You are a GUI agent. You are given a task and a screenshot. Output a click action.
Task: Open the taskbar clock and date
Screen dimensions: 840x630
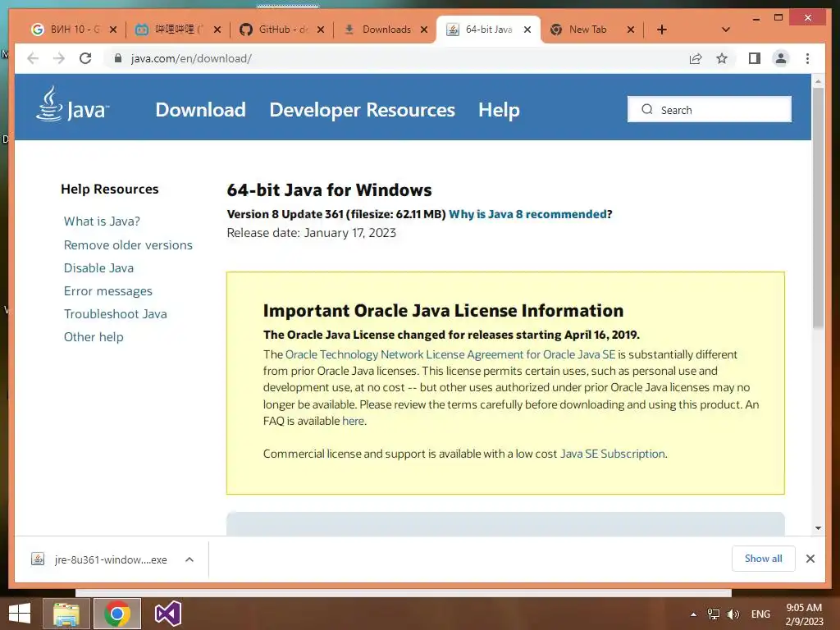pos(804,614)
